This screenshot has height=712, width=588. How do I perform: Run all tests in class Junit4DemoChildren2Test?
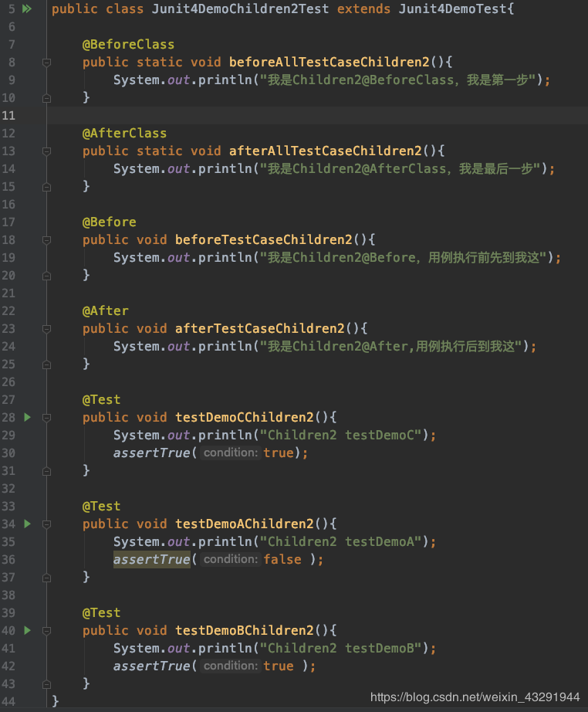[27, 8]
